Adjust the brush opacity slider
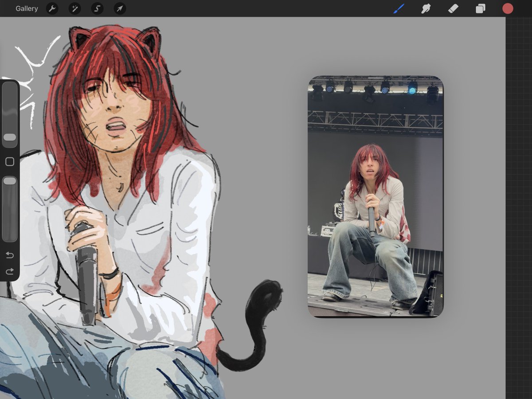The height and width of the screenshot is (399, 532). click(10, 209)
